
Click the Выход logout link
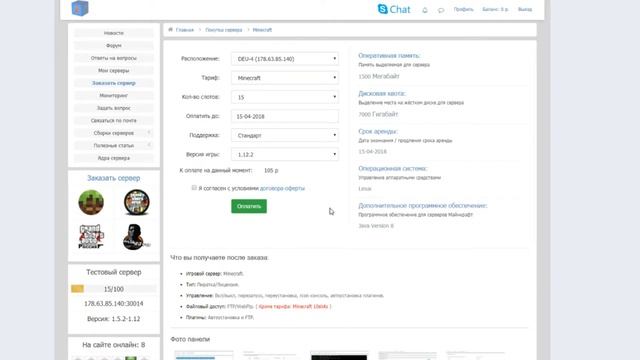click(x=525, y=9)
